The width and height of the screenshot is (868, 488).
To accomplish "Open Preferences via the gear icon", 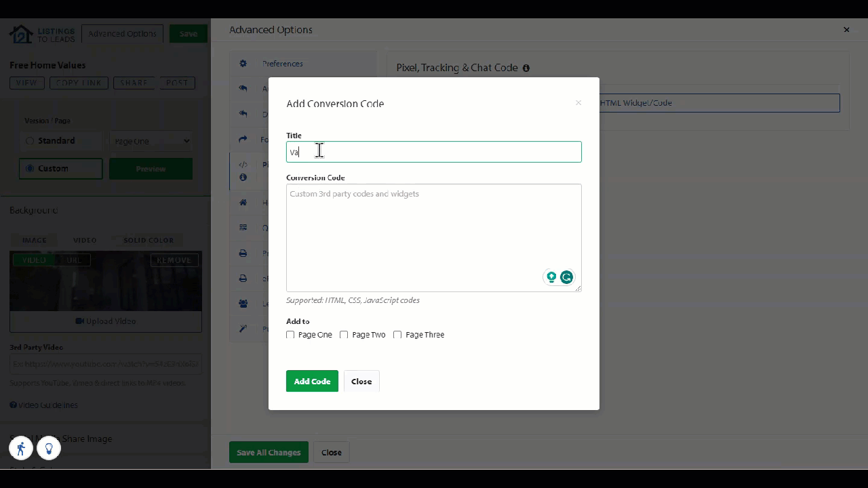I will point(243,63).
